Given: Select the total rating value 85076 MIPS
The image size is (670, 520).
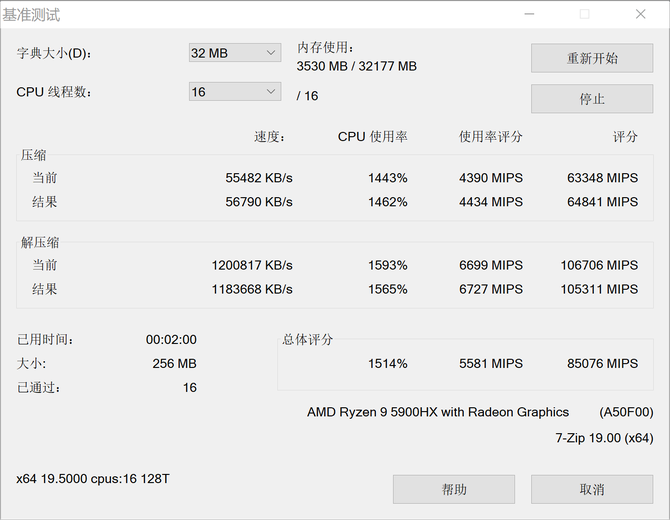Looking at the screenshot, I should coord(602,363).
